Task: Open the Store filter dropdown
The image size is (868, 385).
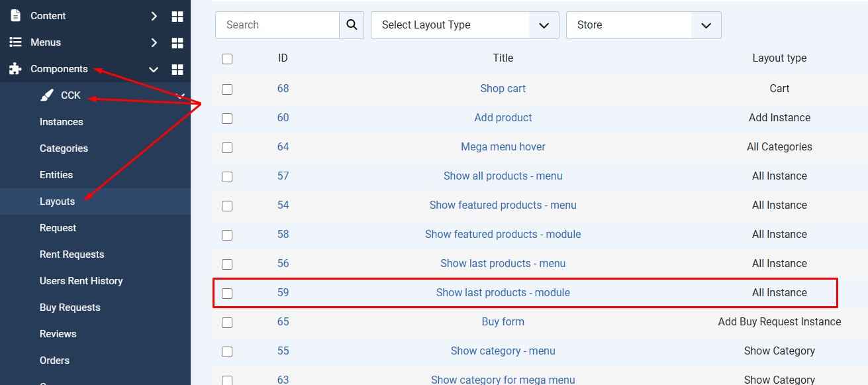Action: pyautogui.click(x=643, y=25)
